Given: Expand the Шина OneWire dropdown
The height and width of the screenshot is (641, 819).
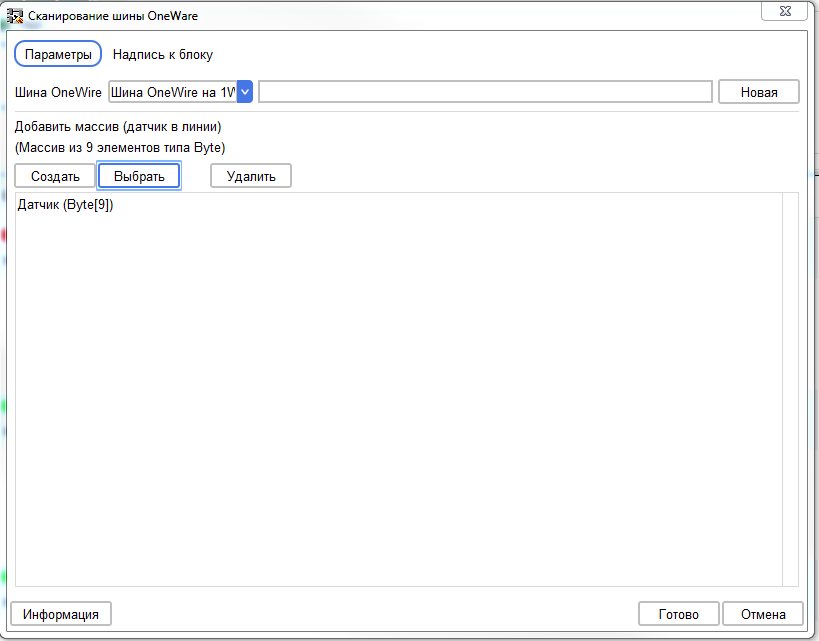Looking at the screenshot, I should (245, 92).
